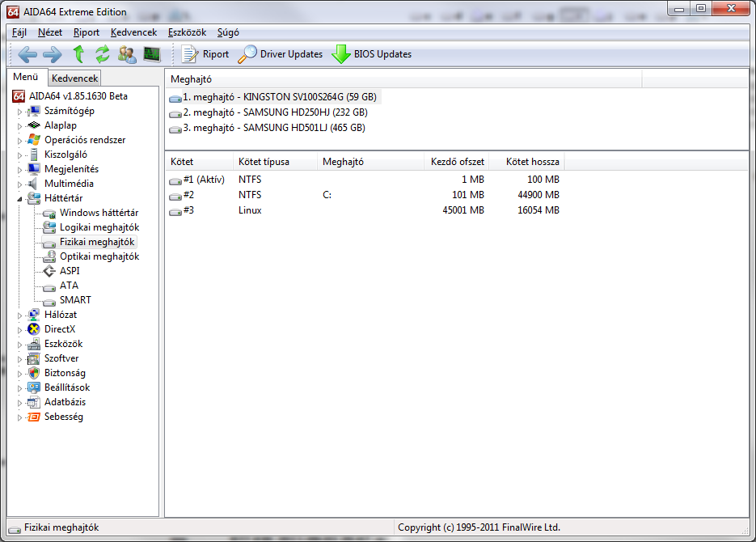Open the Eszközök menu

(x=187, y=32)
